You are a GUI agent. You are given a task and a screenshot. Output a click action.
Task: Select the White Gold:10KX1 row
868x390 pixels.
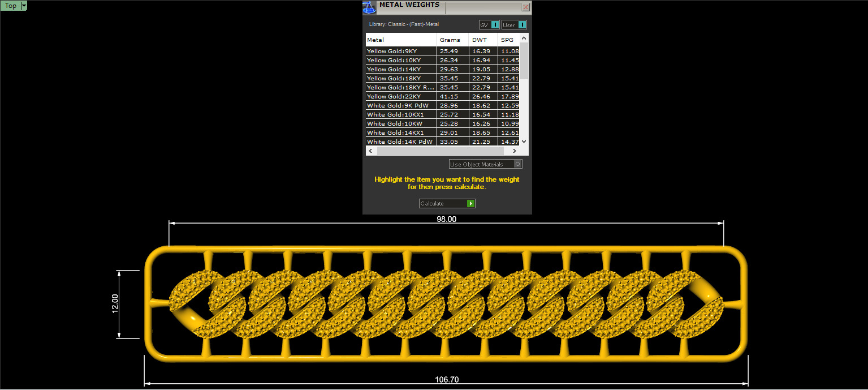(x=442, y=114)
